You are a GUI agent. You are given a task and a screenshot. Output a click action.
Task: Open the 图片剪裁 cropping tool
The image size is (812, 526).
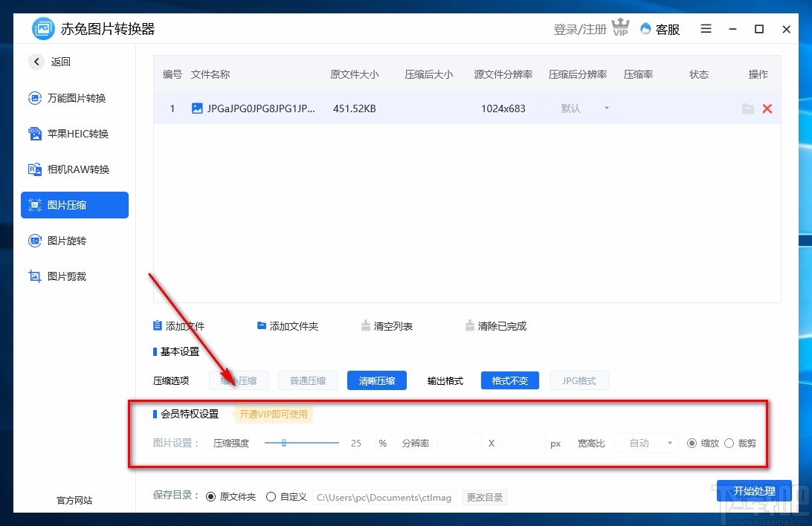pos(72,276)
